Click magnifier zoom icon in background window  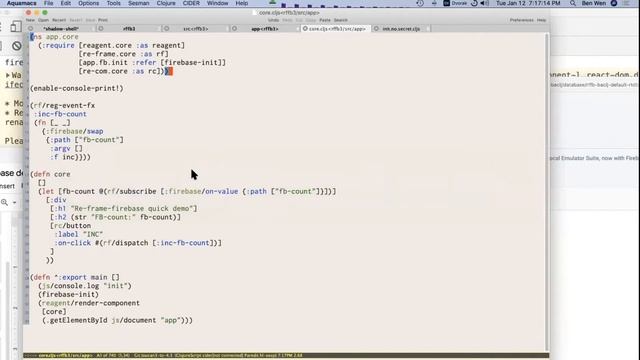pyautogui.click(x=4, y=202)
